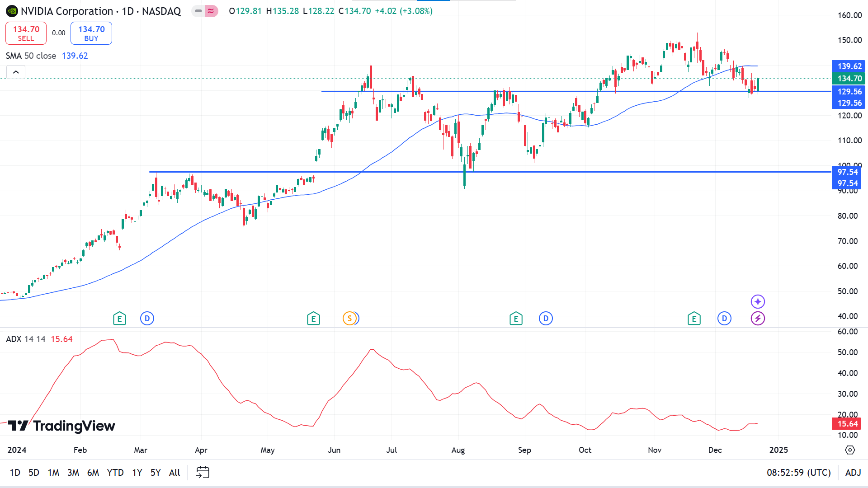Toggle the gray market status pill
The width and height of the screenshot is (868, 488).
click(x=198, y=11)
